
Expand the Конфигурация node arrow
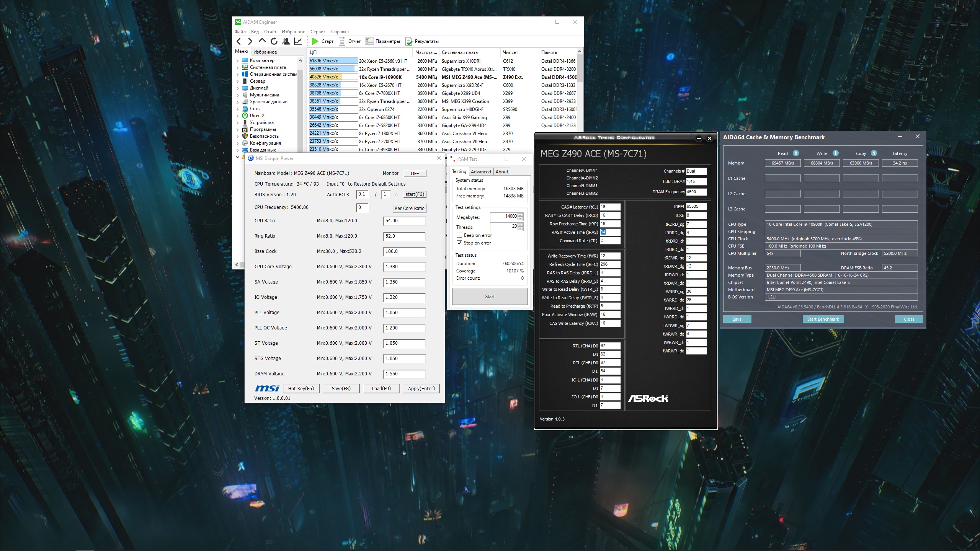click(237, 143)
